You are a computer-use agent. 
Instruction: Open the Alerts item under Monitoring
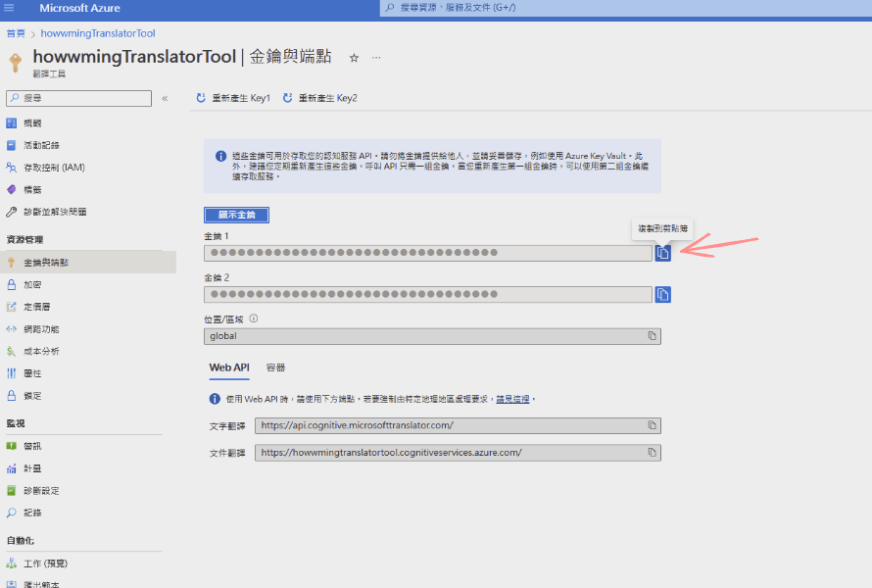32,446
